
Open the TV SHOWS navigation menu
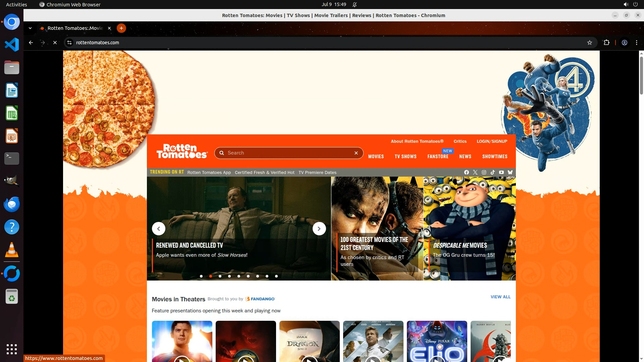(405, 157)
